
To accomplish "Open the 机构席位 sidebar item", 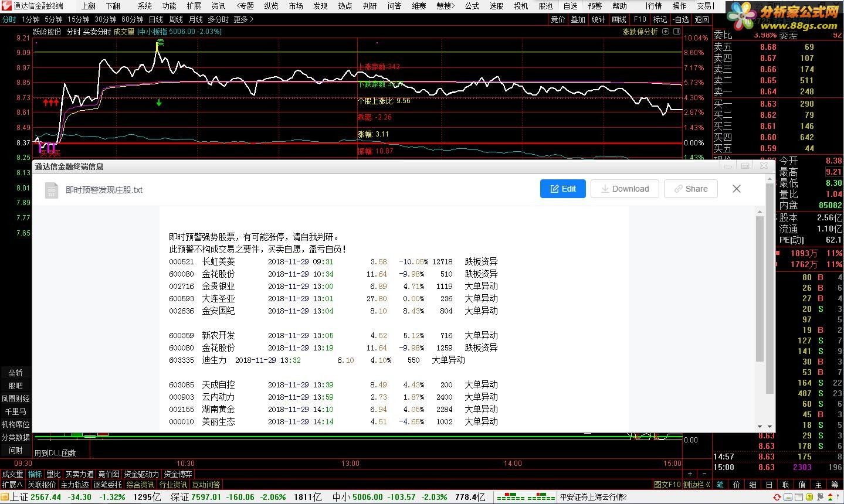I will pos(15,424).
